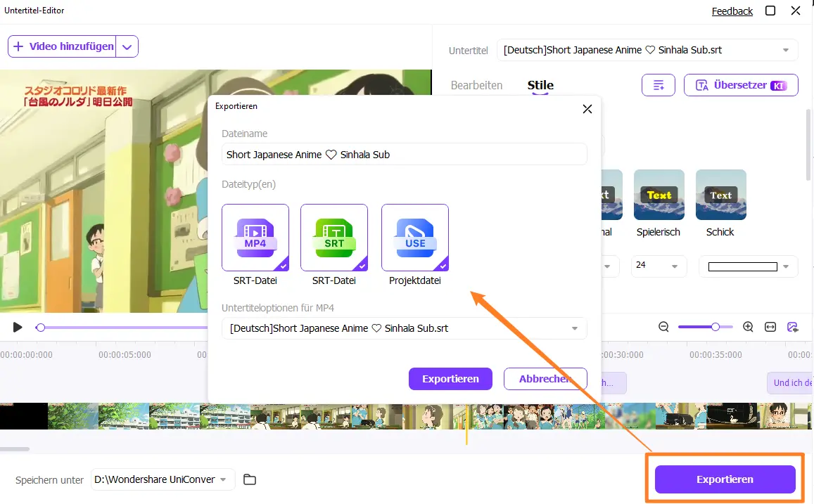Click the main Exportieren button at bottom right
The height and width of the screenshot is (504, 814).
(725, 479)
